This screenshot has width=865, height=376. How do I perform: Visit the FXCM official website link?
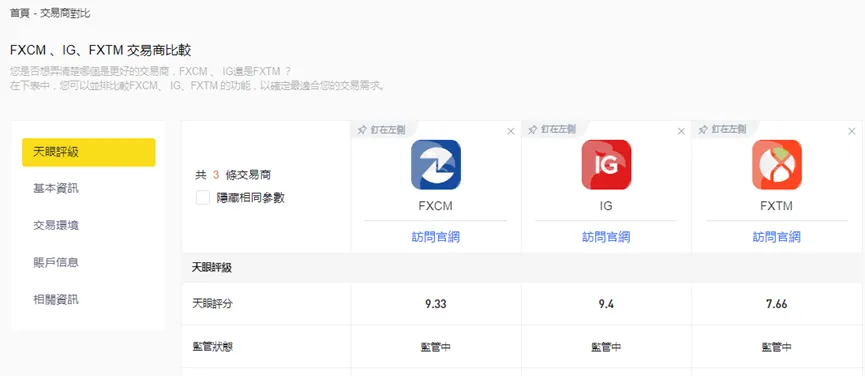(x=436, y=237)
